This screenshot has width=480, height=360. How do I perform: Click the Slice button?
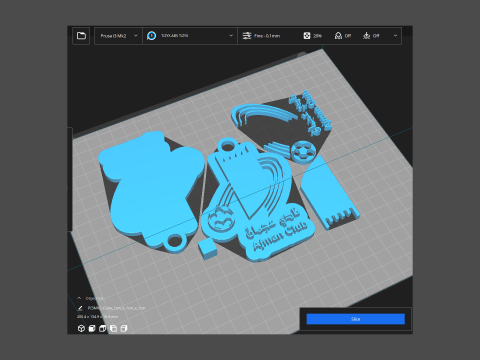coord(356,319)
